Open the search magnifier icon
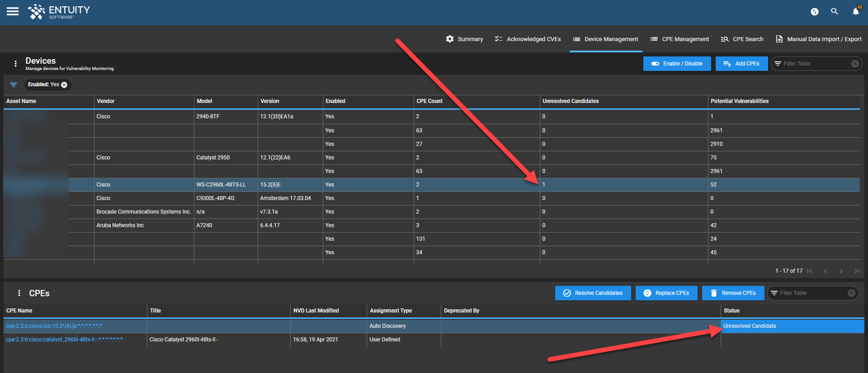 click(x=835, y=12)
